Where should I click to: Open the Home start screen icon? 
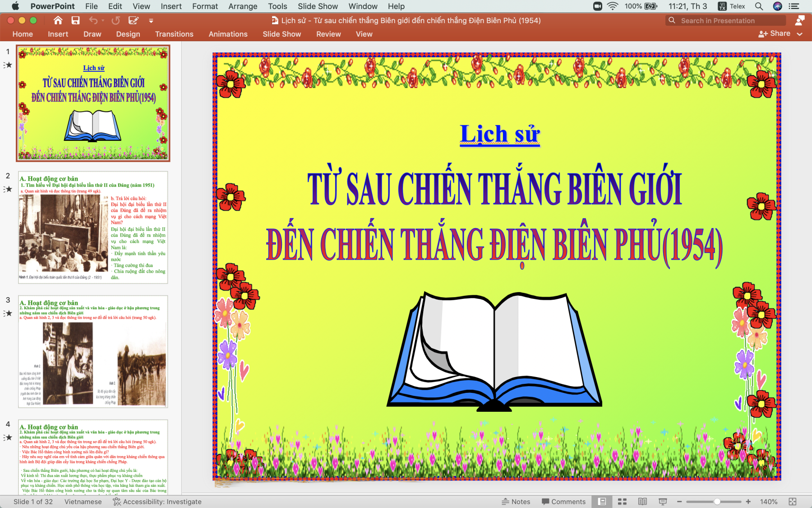[x=58, y=20]
